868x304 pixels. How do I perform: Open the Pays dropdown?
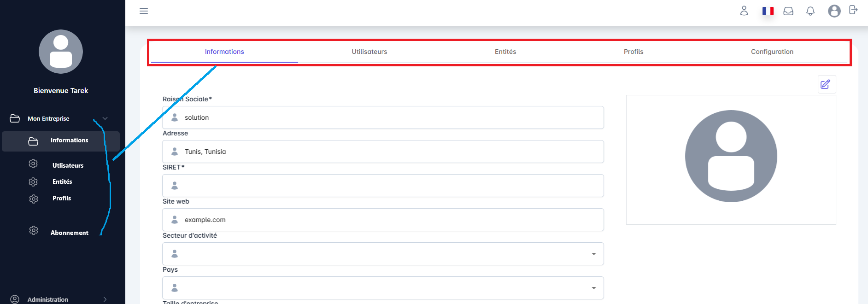tap(593, 288)
